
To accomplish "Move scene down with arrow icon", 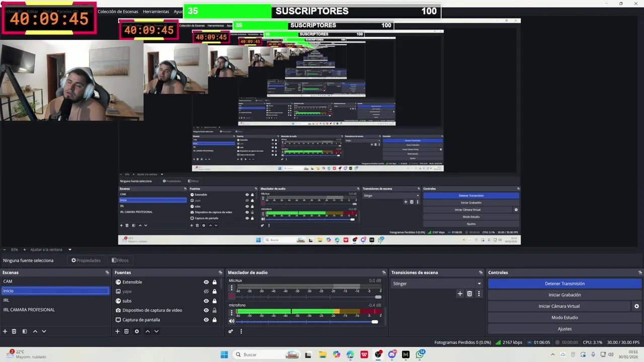I will pos(44,331).
